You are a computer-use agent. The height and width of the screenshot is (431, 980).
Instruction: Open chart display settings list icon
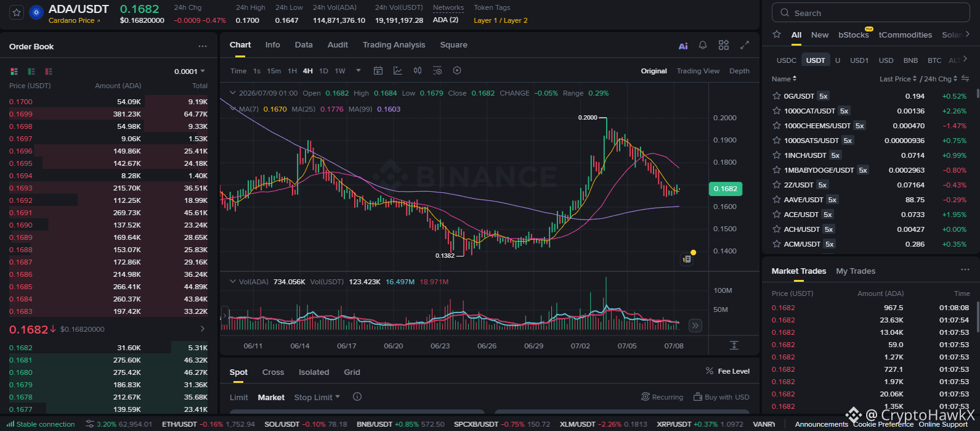click(x=437, y=71)
